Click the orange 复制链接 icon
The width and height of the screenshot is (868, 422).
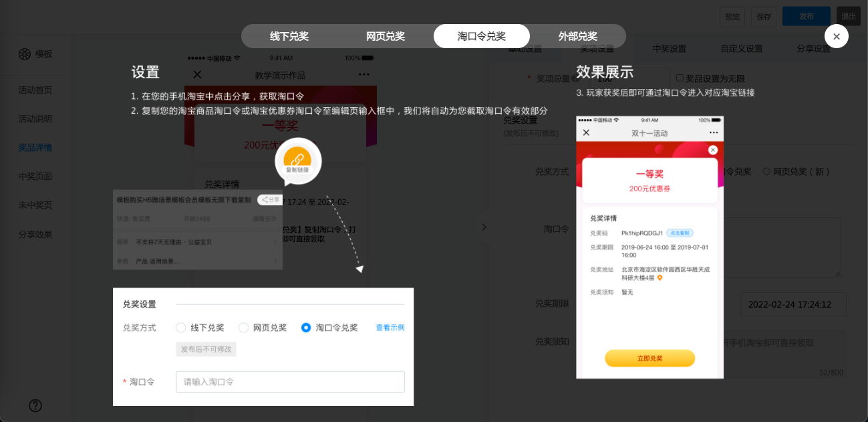click(298, 161)
